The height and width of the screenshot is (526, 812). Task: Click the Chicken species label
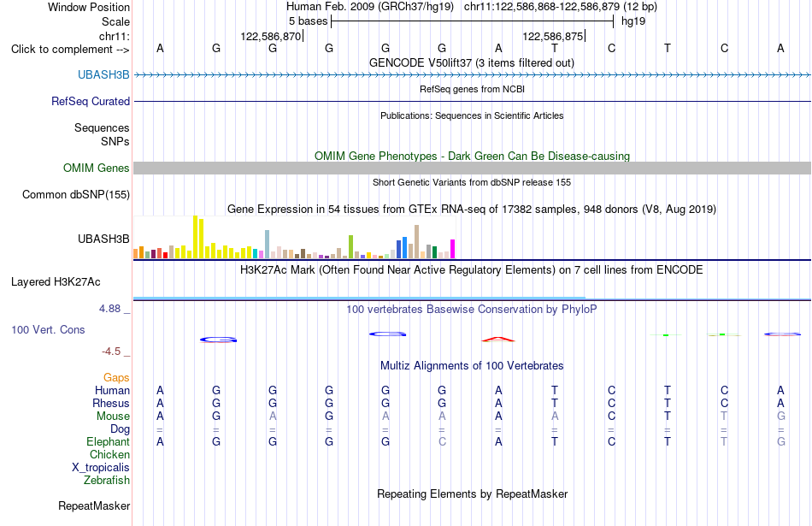pos(109,454)
